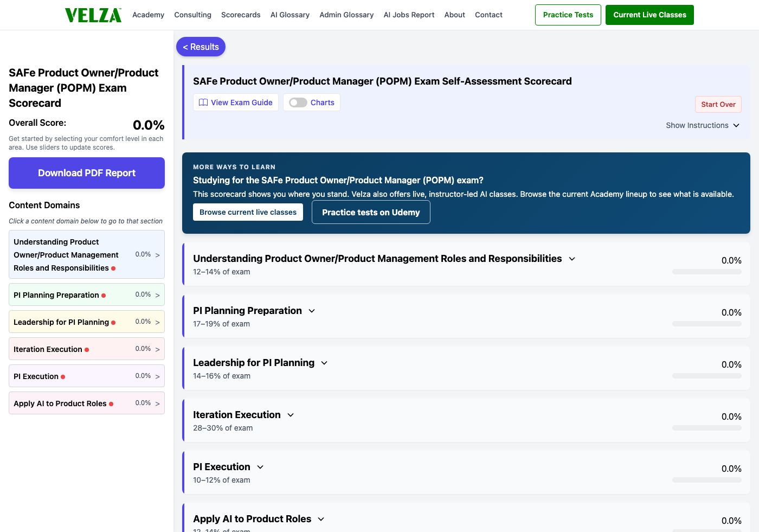Click the arrow on Leadership for PI Planning sidebar row
Image resolution: width=759 pixels, height=532 pixels.
pyautogui.click(x=158, y=322)
